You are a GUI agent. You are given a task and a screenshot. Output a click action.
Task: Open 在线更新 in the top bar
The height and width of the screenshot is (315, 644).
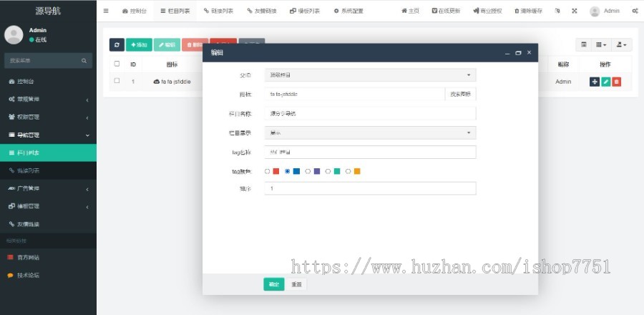point(446,11)
